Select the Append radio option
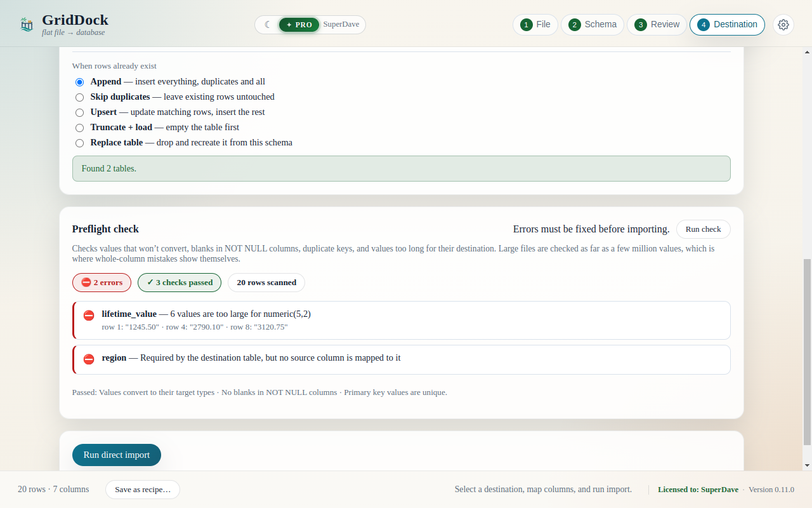This screenshot has width=812, height=508. pos(79,82)
